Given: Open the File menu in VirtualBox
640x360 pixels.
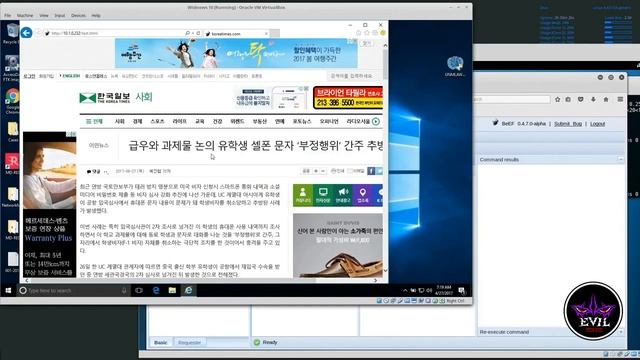Looking at the screenshot, I should (7, 16).
